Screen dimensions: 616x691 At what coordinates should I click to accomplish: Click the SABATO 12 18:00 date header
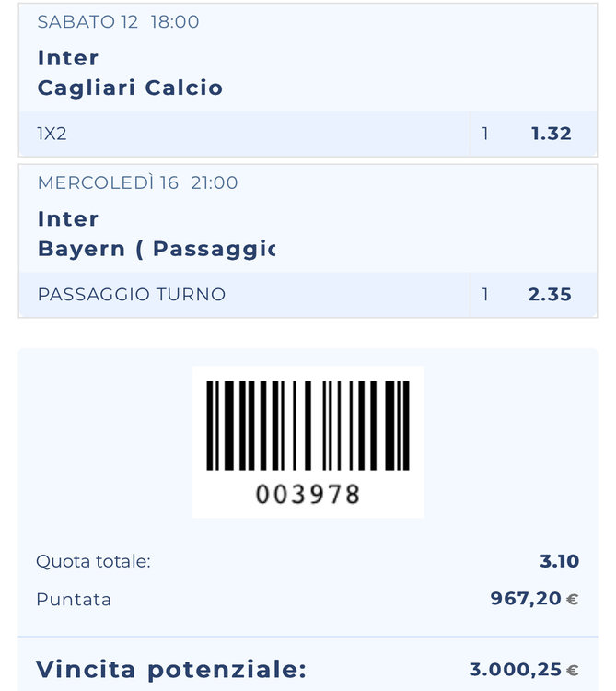pyautogui.click(x=118, y=21)
